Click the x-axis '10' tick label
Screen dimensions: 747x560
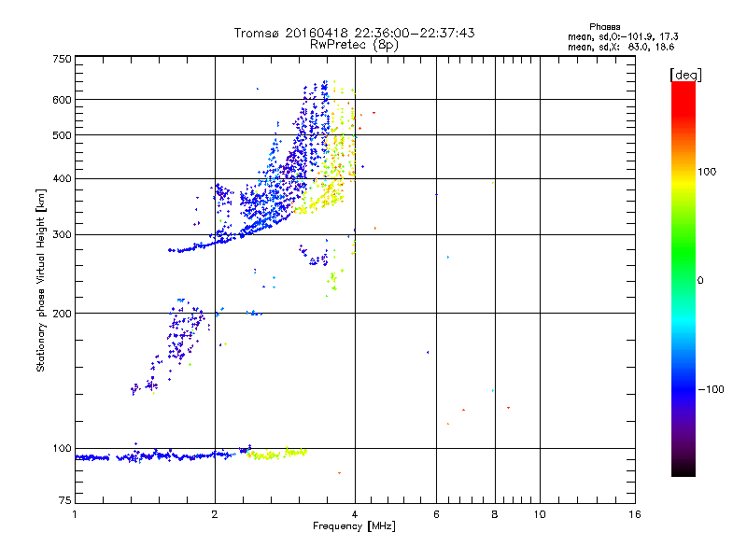(540, 514)
